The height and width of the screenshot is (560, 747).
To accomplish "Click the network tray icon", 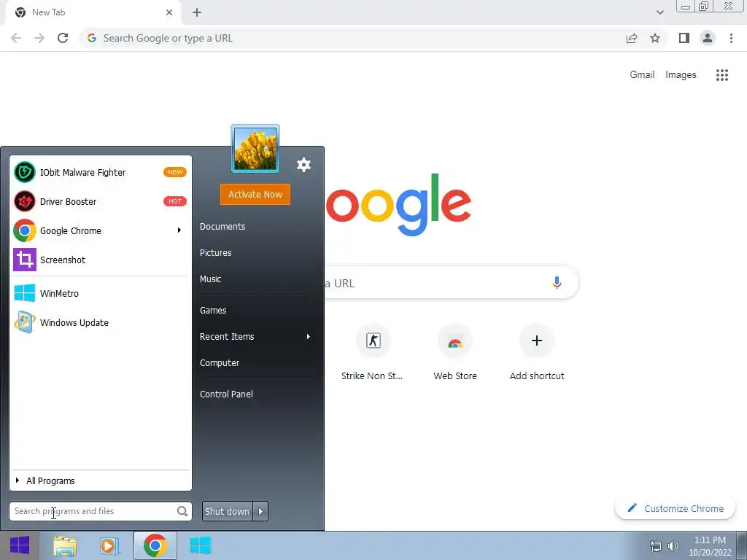I will pos(656,546).
